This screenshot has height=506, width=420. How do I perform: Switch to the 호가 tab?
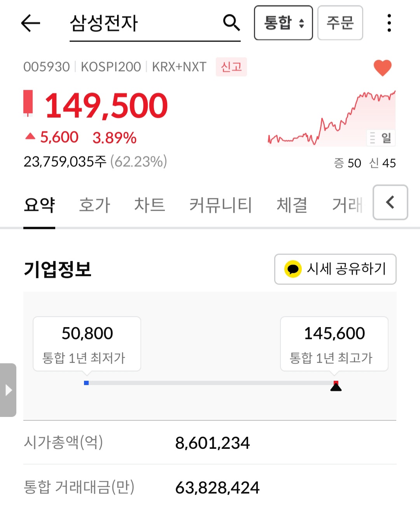click(x=94, y=205)
